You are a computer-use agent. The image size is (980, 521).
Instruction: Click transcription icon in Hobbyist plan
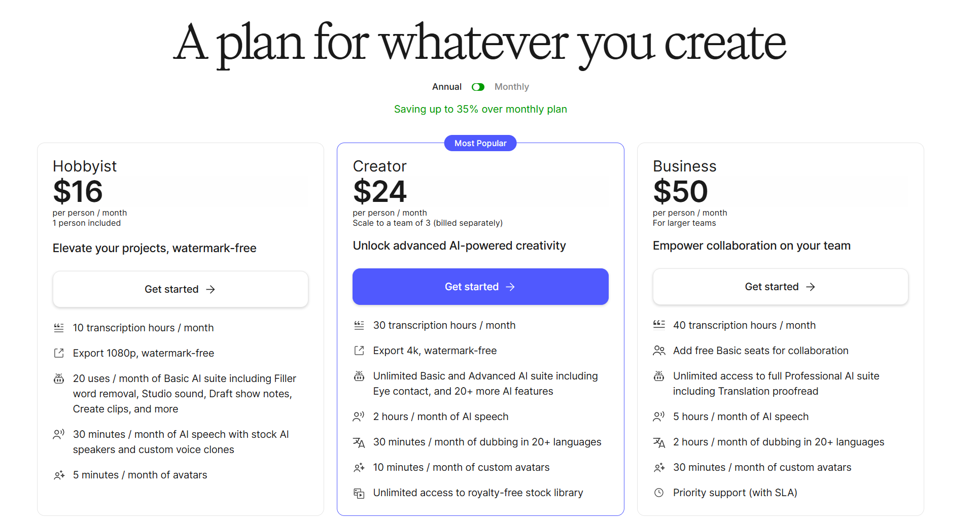(59, 328)
